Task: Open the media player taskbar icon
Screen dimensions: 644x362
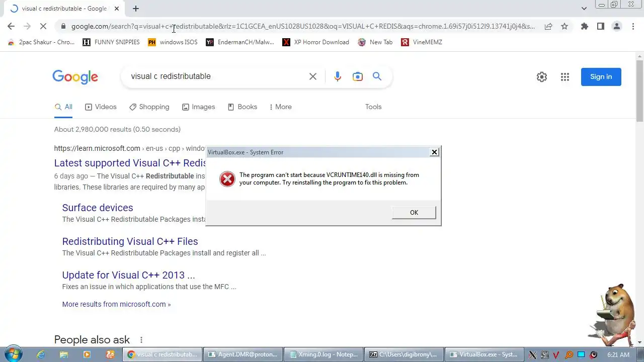Action: (87, 354)
